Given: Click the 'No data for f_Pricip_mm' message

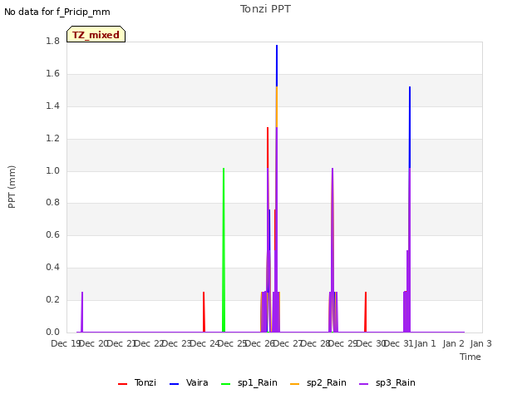Looking at the screenshot, I should 57,12.
